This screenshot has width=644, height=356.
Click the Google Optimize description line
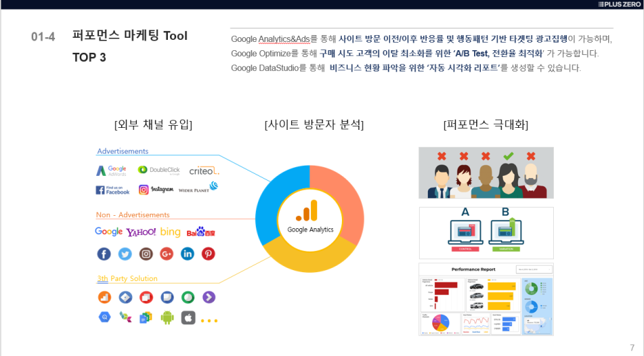coord(415,54)
